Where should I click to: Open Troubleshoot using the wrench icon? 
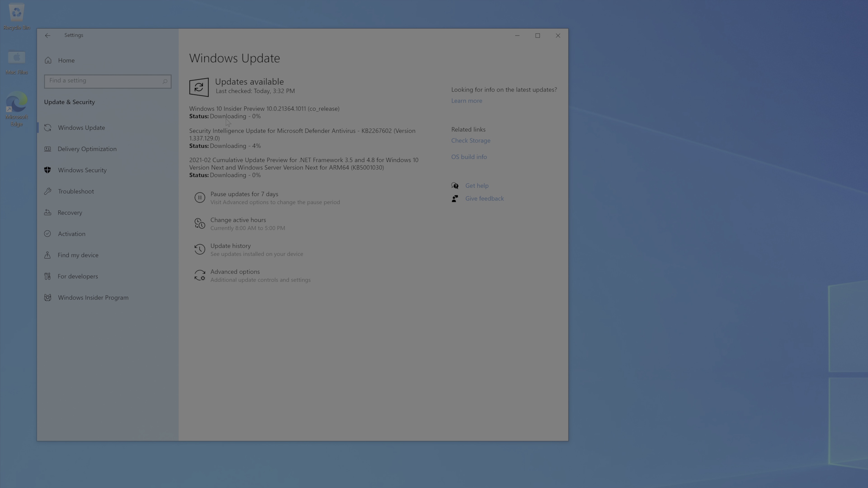[47, 191]
